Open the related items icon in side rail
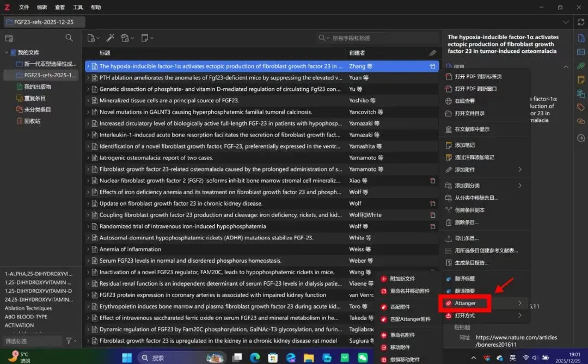588x364 pixels. [580, 121]
